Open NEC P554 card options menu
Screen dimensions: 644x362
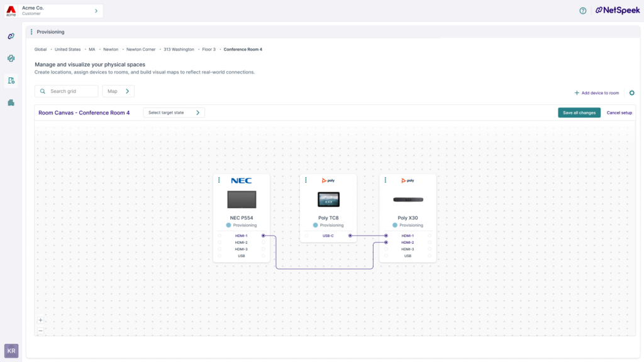pos(219,180)
